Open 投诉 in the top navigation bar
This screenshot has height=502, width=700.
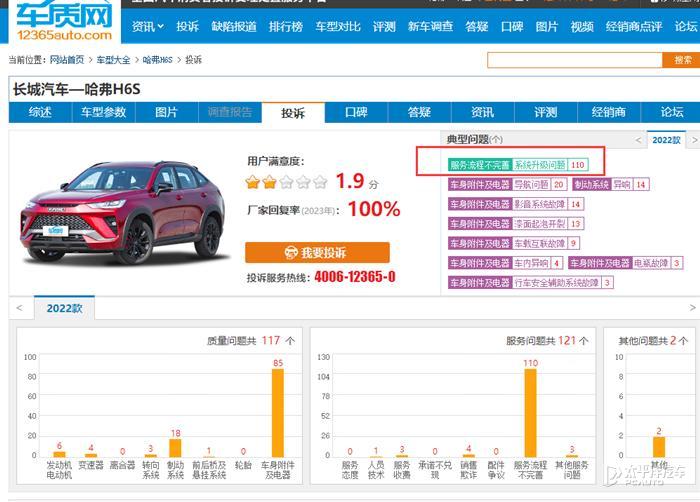[187, 27]
